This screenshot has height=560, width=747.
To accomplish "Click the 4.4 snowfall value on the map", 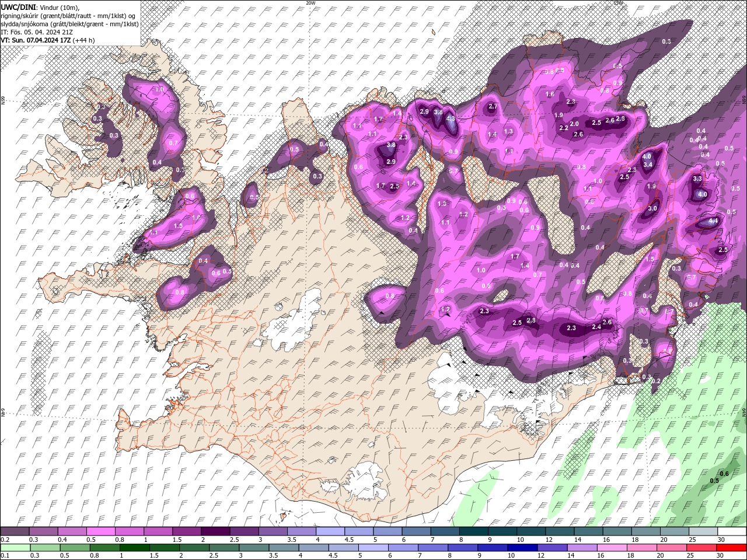I will (x=713, y=222).
